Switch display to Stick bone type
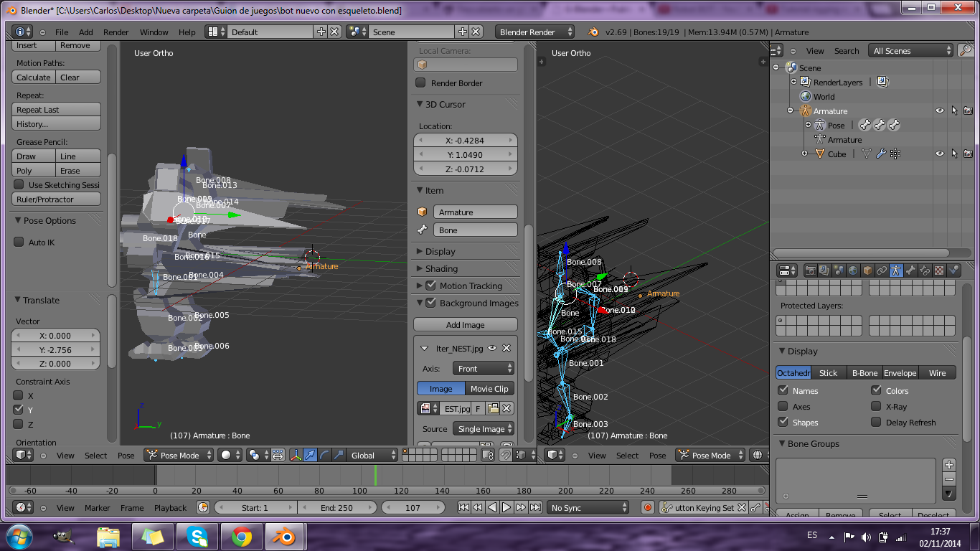This screenshot has height=551, width=980. pos(828,373)
